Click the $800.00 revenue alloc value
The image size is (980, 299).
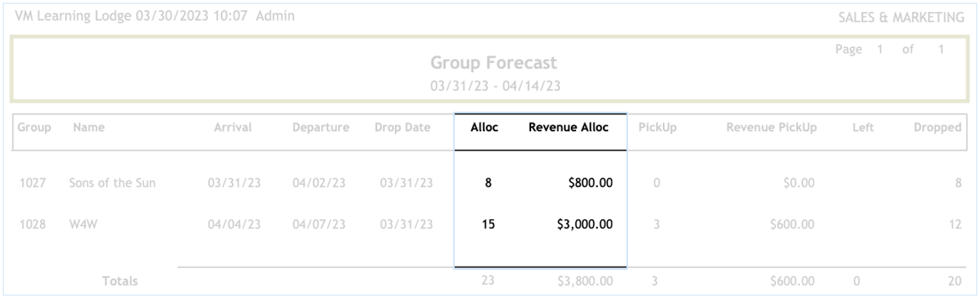point(590,184)
